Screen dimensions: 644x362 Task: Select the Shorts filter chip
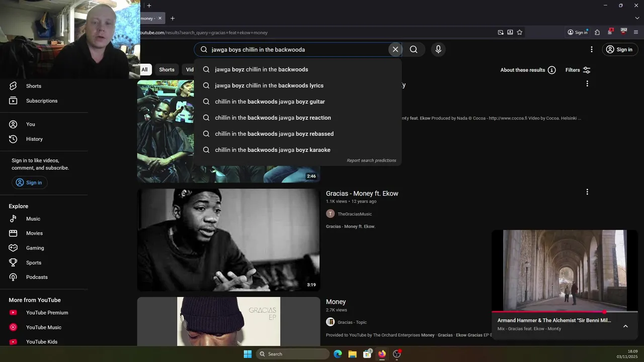click(167, 69)
